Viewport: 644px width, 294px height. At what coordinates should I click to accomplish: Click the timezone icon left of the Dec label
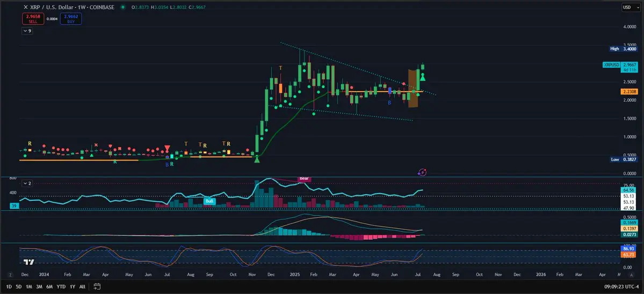[11, 274]
